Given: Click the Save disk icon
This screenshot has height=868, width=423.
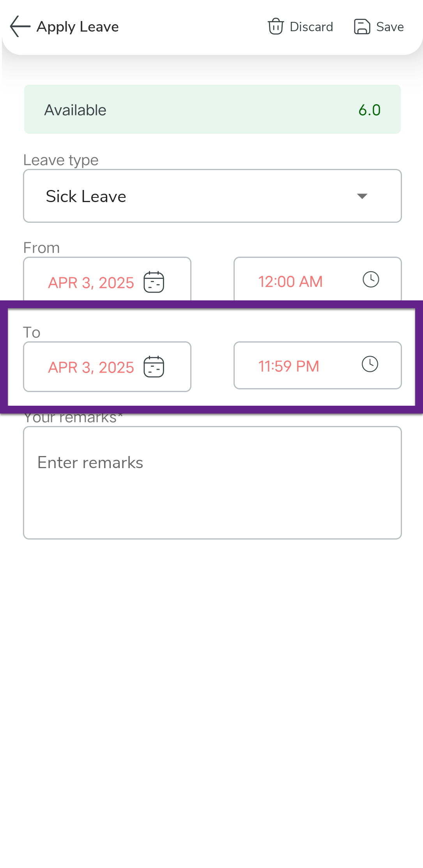Looking at the screenshot, I should coord(362,27).
